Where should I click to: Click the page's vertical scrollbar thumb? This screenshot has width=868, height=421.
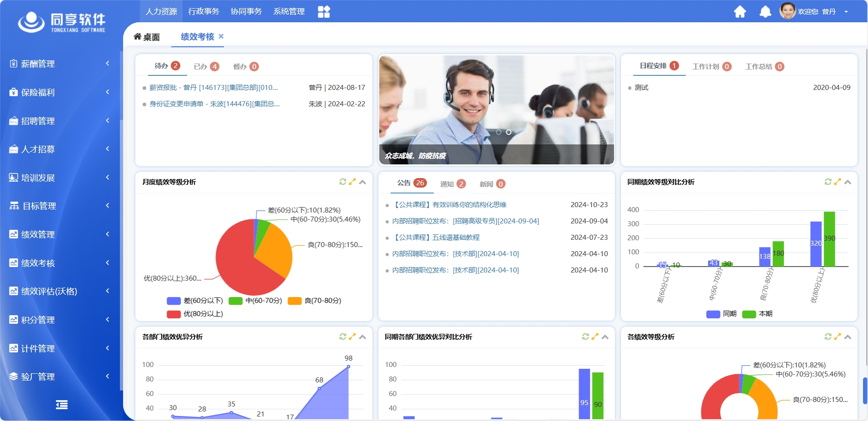[x=865, y=390]
